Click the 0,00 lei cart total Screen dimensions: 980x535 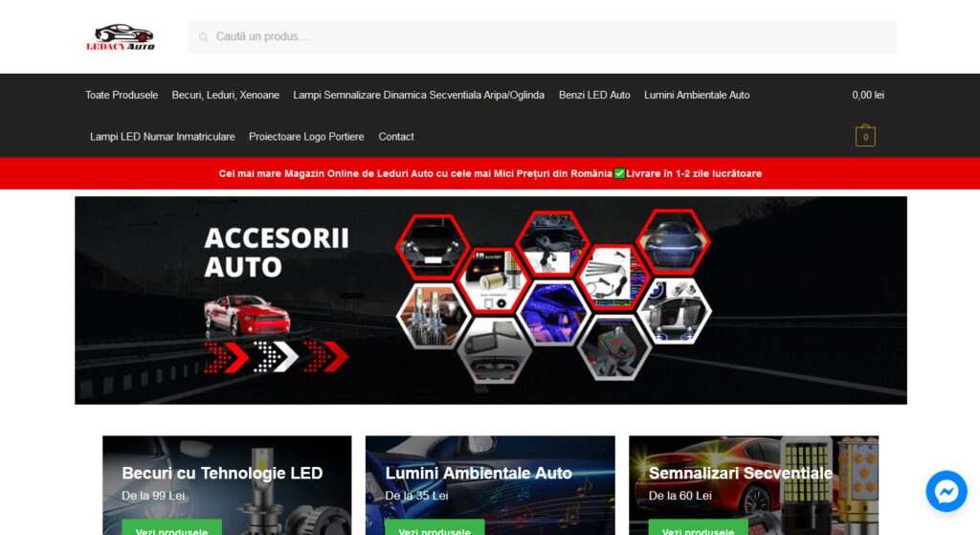pos(868,95)
